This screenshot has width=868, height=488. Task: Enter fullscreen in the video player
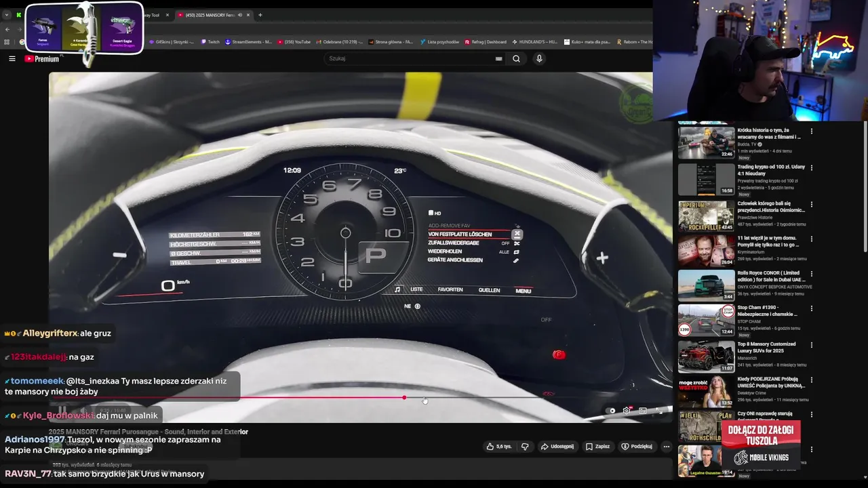pos(659,411)
